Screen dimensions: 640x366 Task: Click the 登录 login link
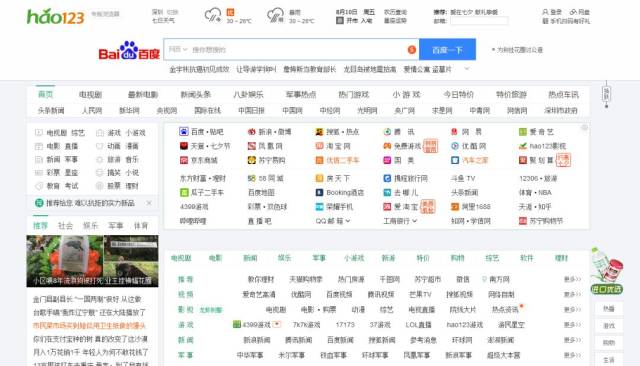tap(552, 12)
